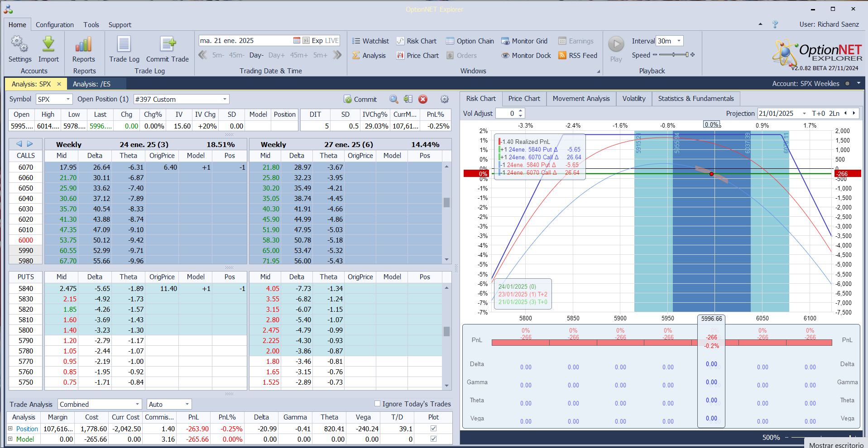The width and height of the screenshot is (868, 448).
Task: Open the Volatility tab
Action: tap(634, 99)
